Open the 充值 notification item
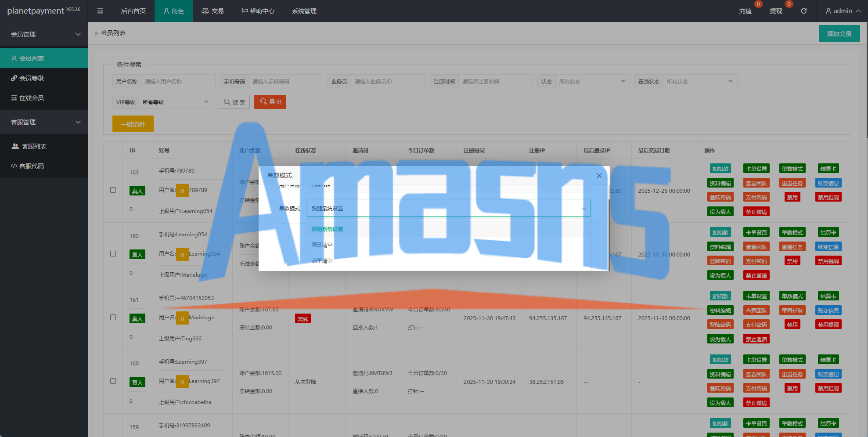This screenshot has width=868, height=437. point(745,11)
